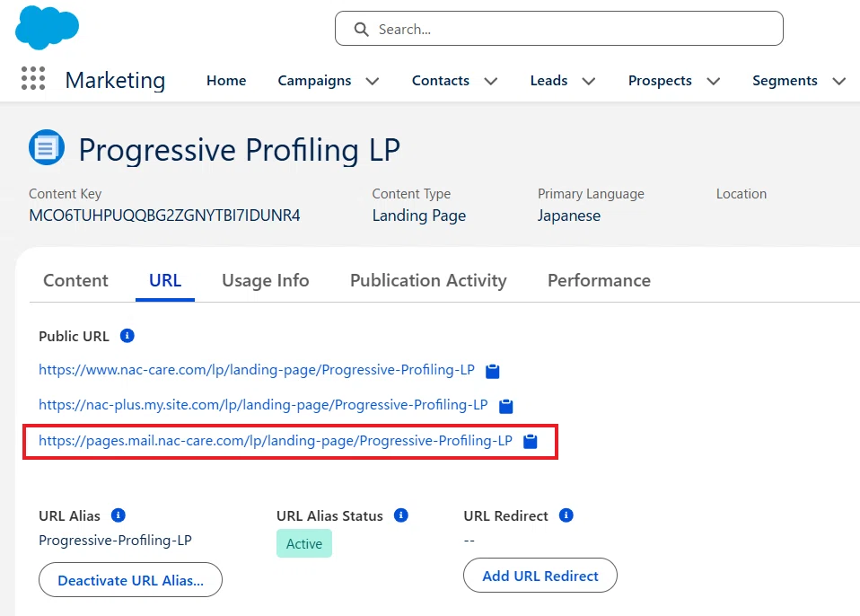Screen dimensions: 860x616
Task: Copy the pages.mail.nac-care.com URL clipboard icon
Action: 531,442
